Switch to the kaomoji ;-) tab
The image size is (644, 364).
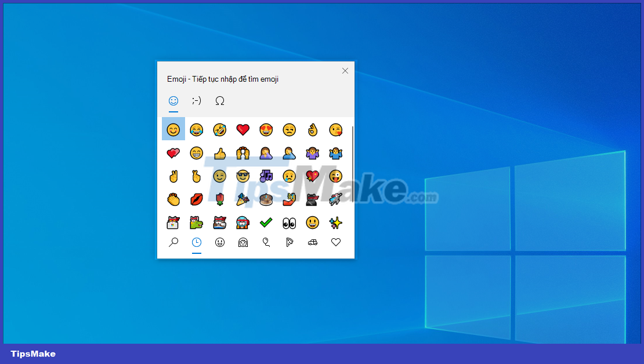pos(196,100)
